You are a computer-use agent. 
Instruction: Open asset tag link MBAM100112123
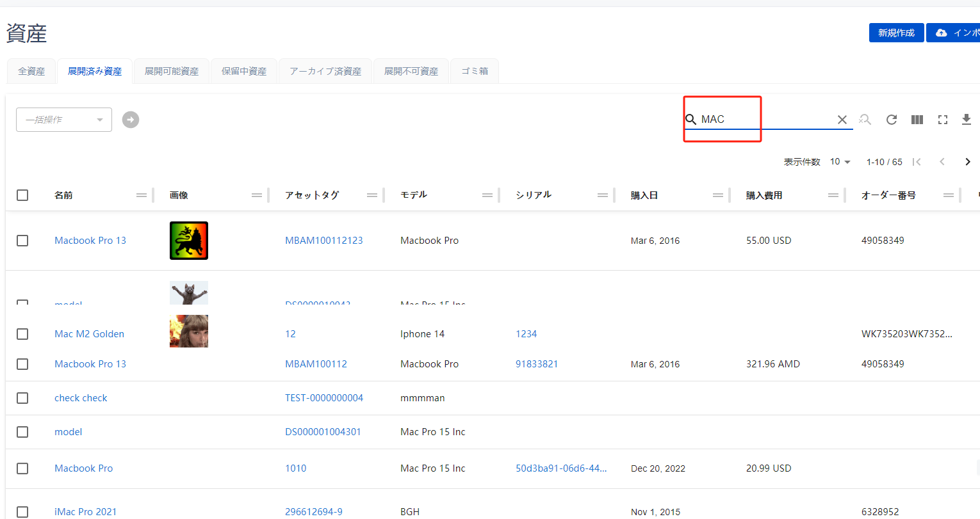(323, 241)
